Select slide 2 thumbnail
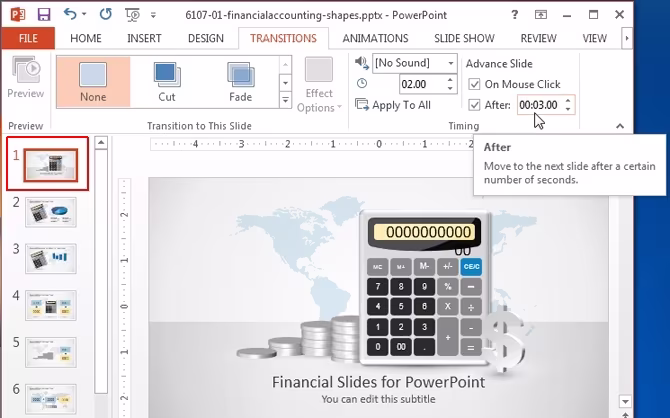The height and width of the screenshot is (418, 670). (51, 212)
